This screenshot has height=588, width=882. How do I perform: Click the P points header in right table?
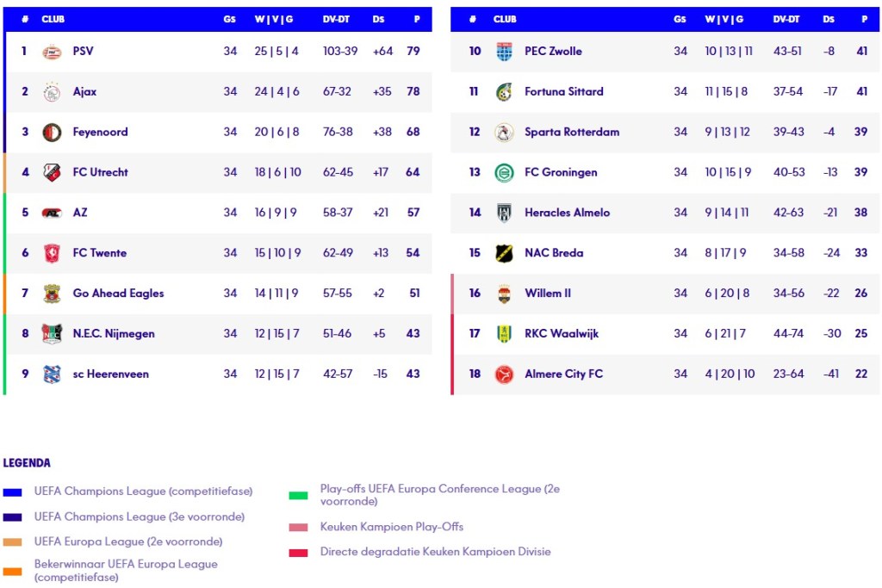[x=864, y=19]
